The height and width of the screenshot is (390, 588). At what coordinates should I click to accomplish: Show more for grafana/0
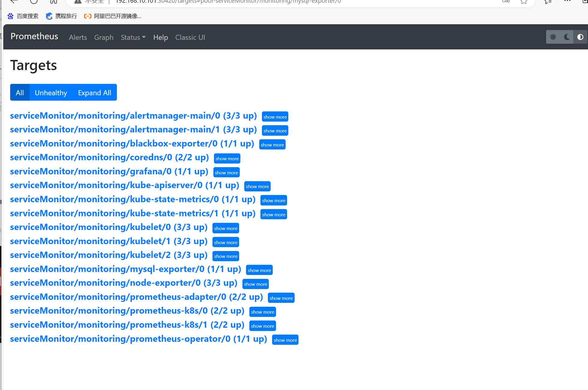227,173
